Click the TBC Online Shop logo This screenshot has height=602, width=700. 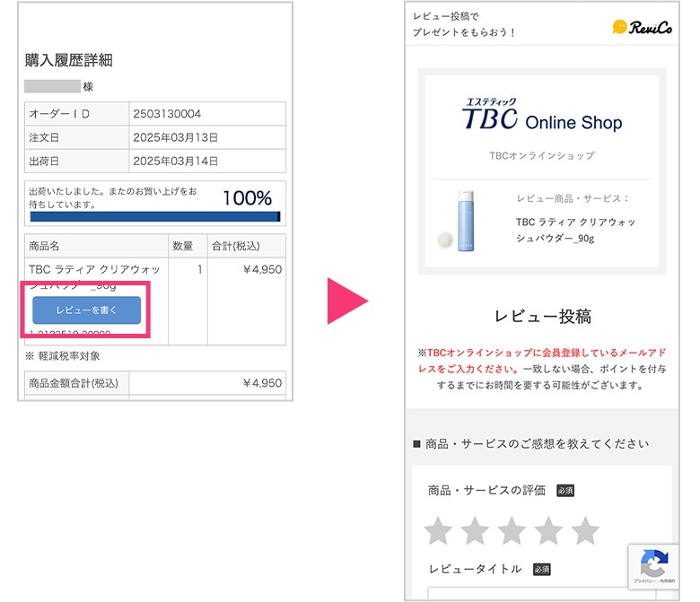point(542,115)
